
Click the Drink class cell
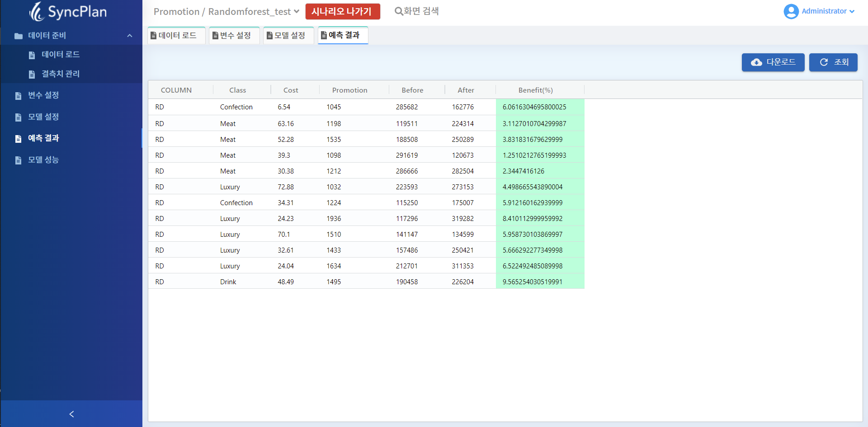tap(228, 282)
